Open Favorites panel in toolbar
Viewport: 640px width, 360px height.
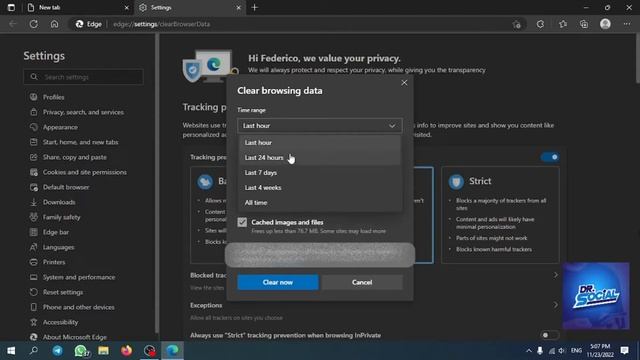(x=563, y=24)
